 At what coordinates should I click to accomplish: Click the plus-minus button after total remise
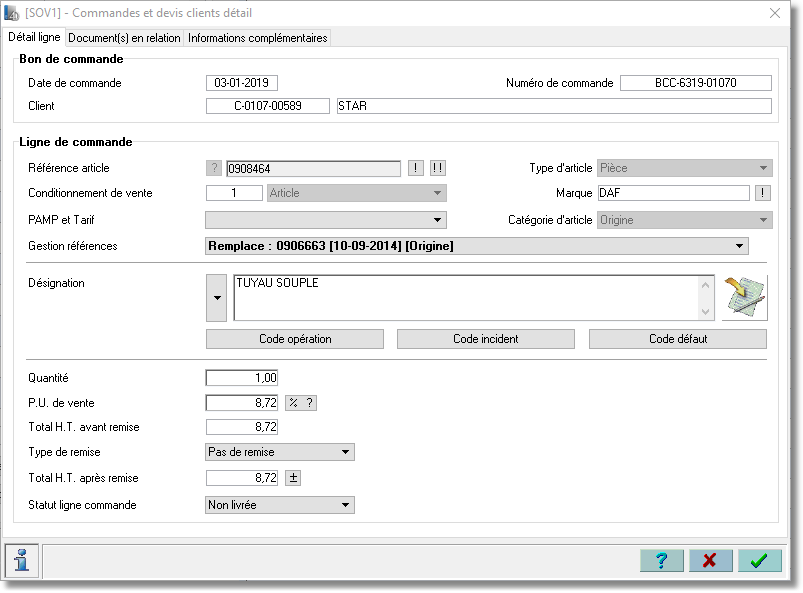(293, 478)
